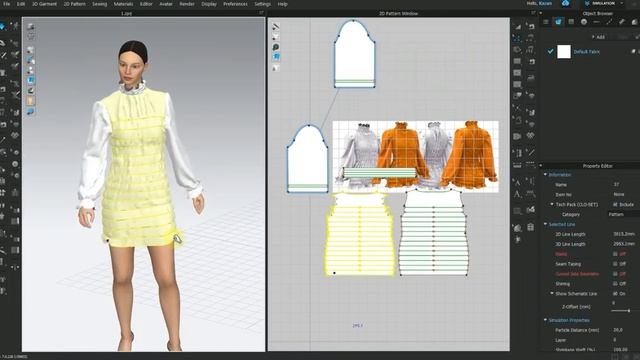Adjust the Z-Offset slider

click(x=629, y=311)
